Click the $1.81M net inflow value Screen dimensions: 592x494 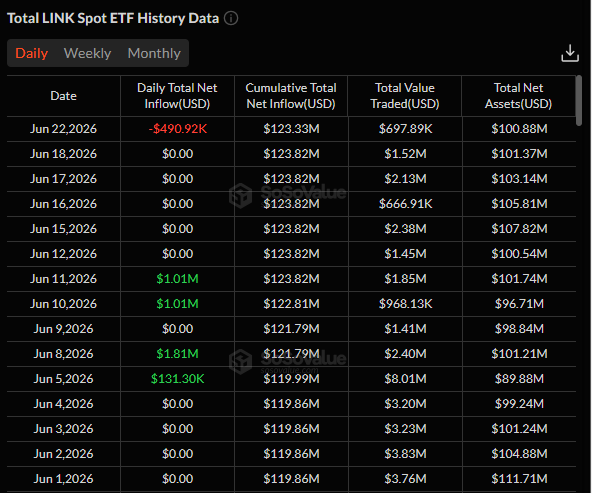coord(177,354)
